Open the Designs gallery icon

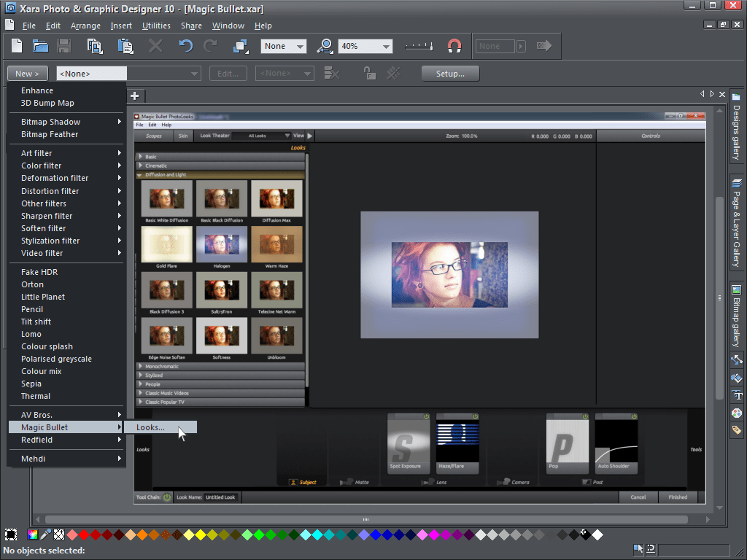(737, 97)
